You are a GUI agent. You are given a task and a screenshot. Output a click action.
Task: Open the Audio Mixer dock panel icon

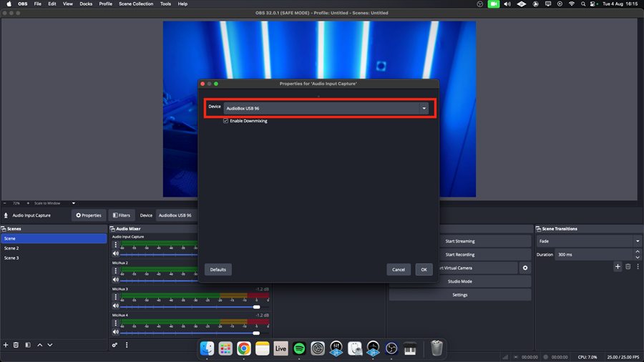pyautogui.click(x=112, y=229)
